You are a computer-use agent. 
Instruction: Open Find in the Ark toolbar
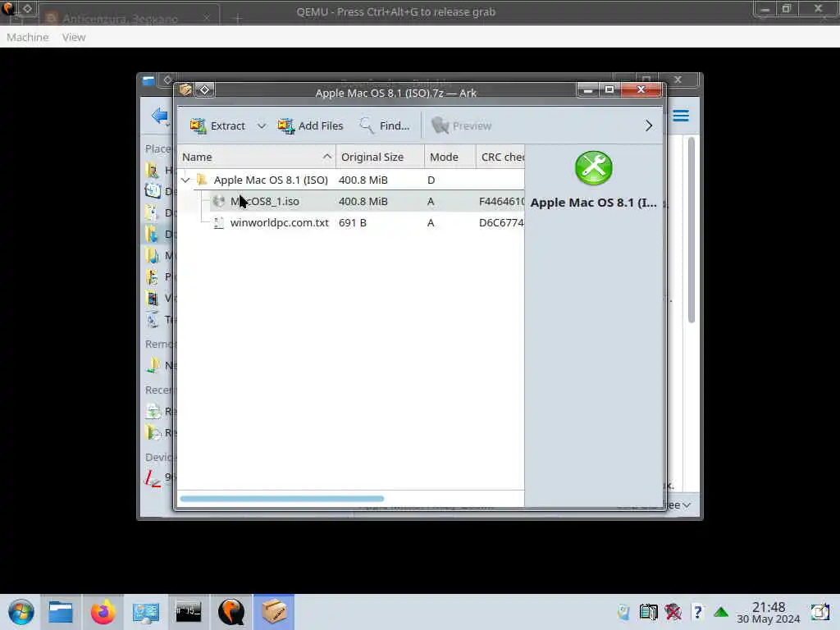pos(384,126)
